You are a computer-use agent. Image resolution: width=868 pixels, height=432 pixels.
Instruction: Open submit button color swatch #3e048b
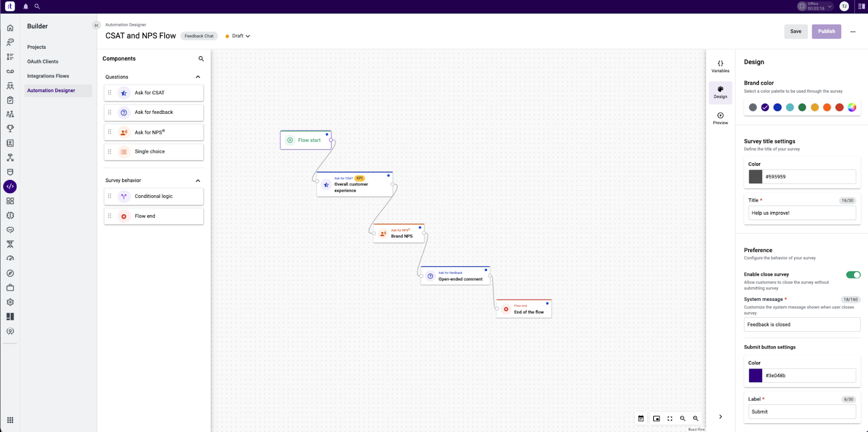tap(756, 376)
